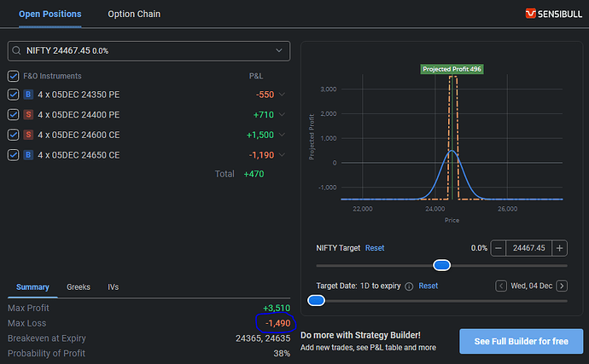This screenshot has height=364, width=589.
Task: Open the Greeks tab
Action: coord(79,287)
